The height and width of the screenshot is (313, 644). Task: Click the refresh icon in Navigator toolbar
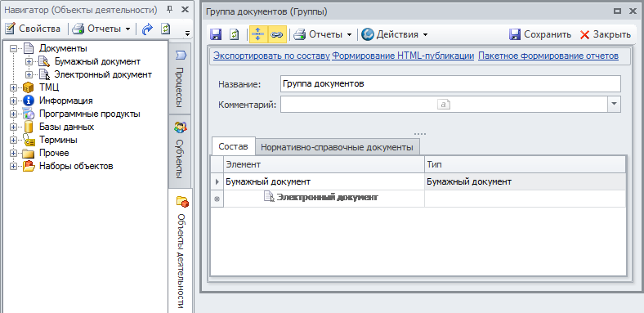pyautogui.click(x=166, y=29)
